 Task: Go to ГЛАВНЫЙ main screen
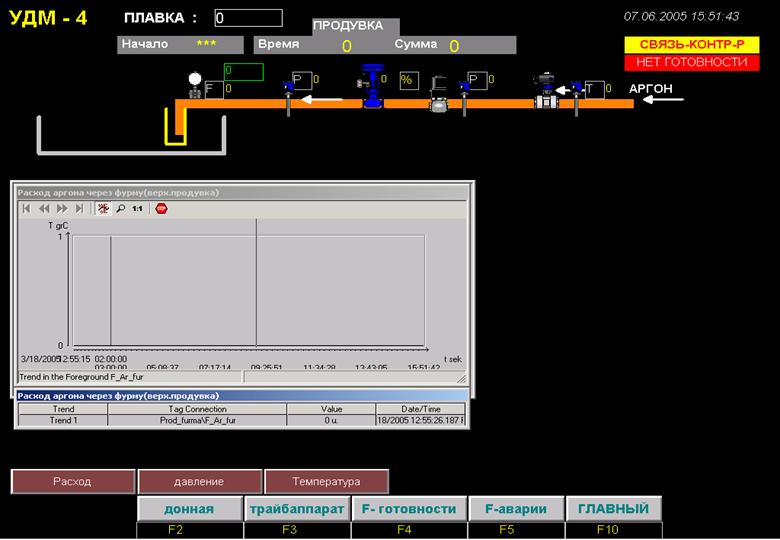tap(614, 509)
